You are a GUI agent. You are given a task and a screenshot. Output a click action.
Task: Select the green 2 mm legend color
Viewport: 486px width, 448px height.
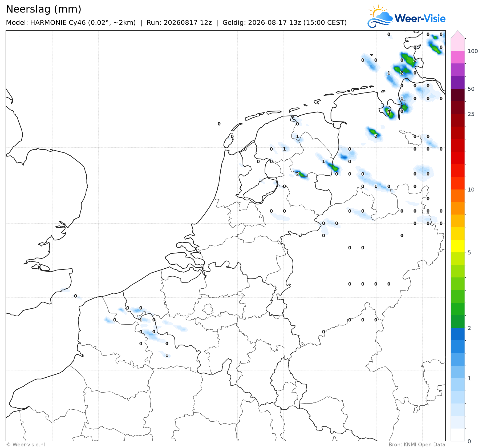(458, 321)
